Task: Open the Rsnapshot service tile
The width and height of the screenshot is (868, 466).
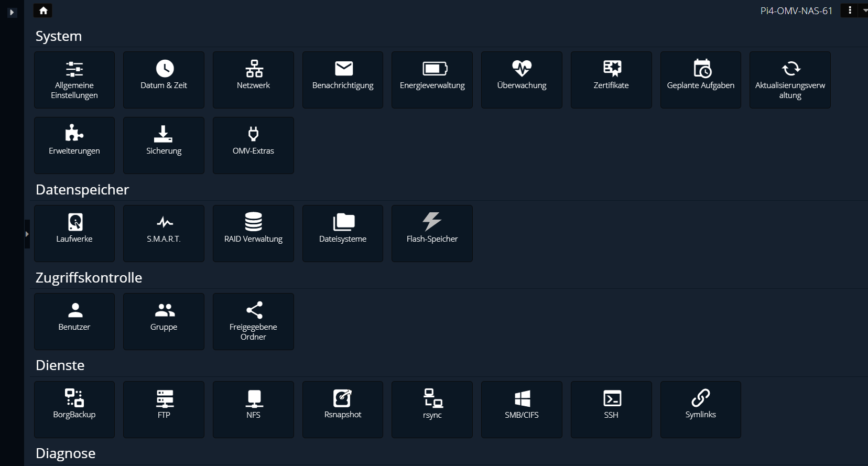Action: click(343, 409)
